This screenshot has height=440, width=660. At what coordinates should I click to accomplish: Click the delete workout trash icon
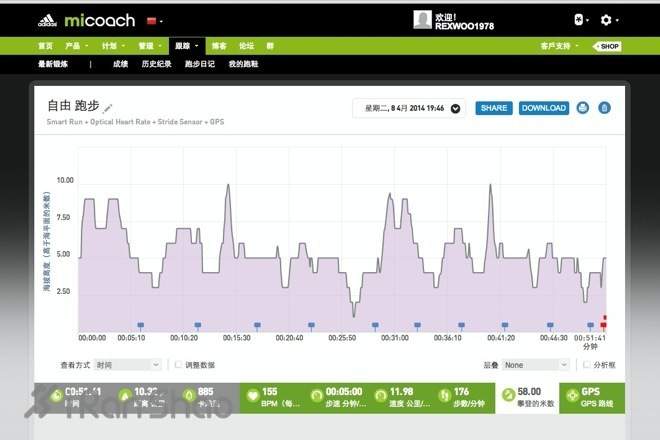coord(603,108)
